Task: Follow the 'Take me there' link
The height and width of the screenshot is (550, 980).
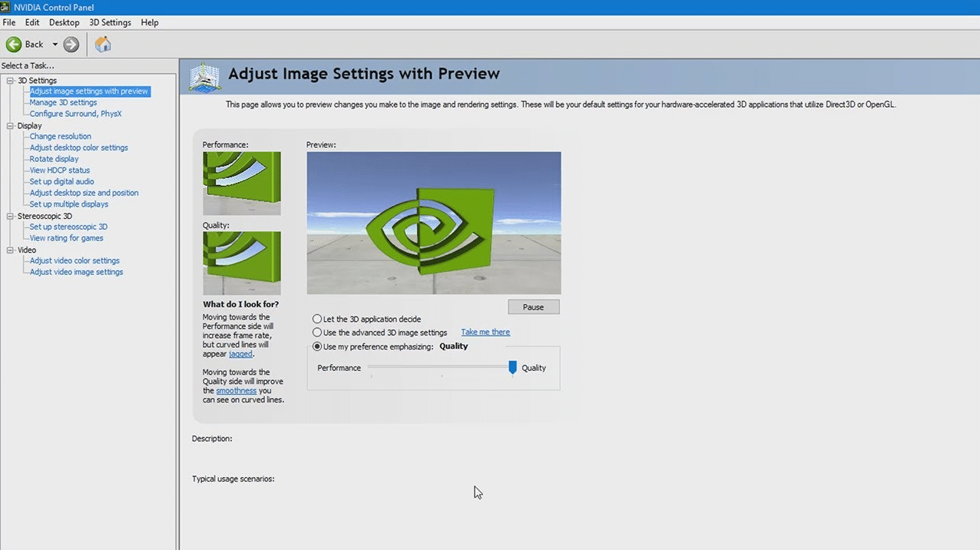Action: [x=485, y=332]
